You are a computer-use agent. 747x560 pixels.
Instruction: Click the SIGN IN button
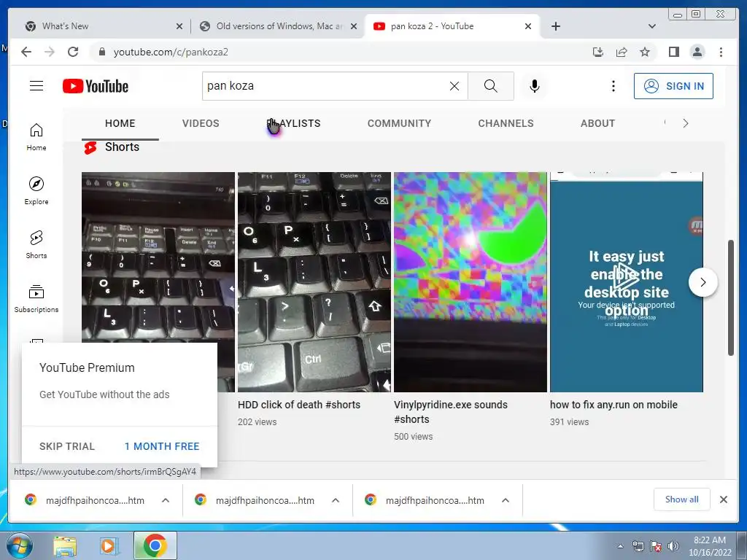(x=673, y=86)
